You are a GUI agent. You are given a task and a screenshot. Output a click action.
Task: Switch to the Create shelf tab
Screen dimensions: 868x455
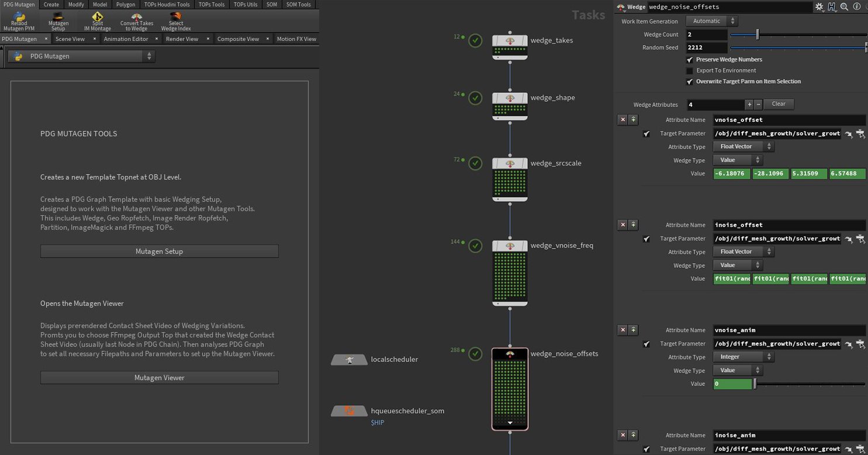(x=51, y=5)
